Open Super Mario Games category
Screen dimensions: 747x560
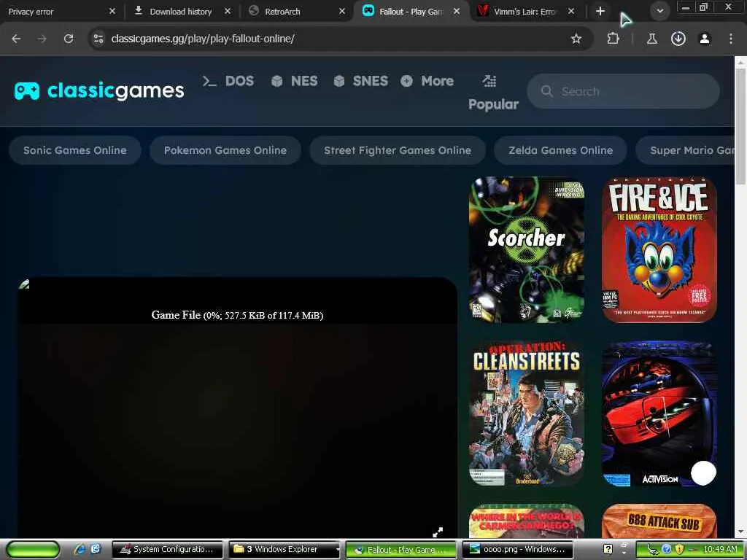point(685,150)
